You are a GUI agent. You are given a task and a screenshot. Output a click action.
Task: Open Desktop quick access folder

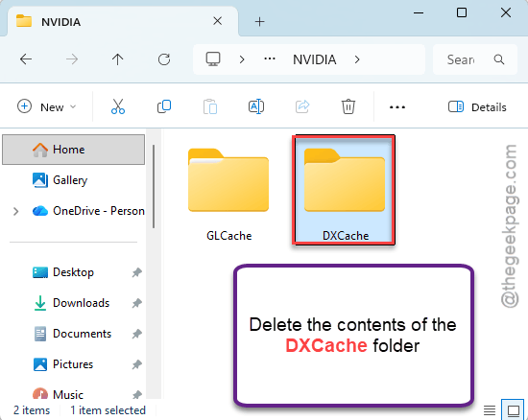pyautogui.click(x=63, y=272)
